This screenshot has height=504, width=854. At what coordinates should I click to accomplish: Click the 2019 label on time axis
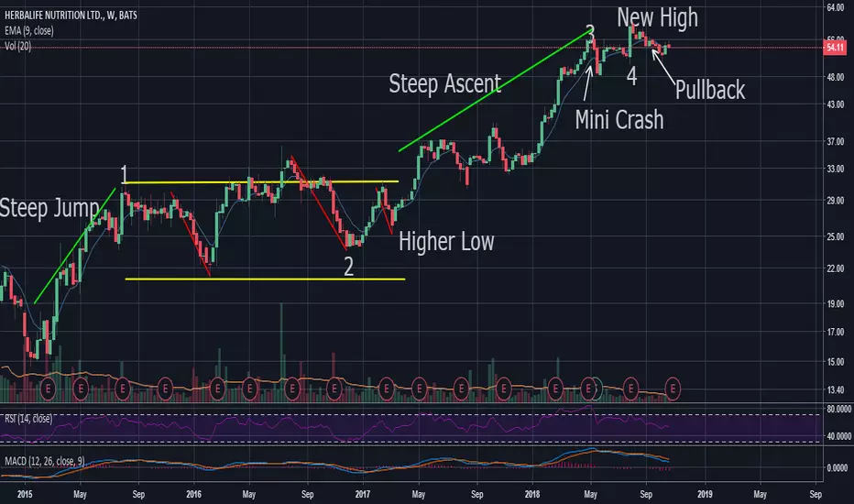pyautogui.click(x=705, y=494)
